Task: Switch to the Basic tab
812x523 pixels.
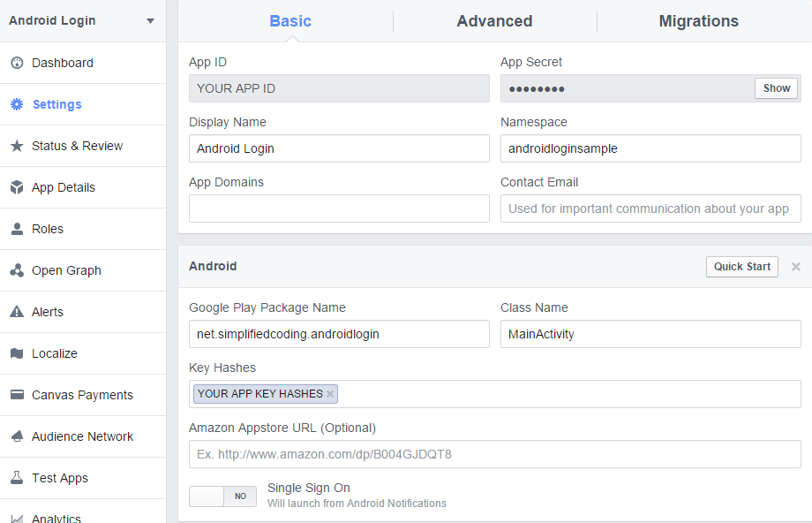Action: [x=290, y=20]
